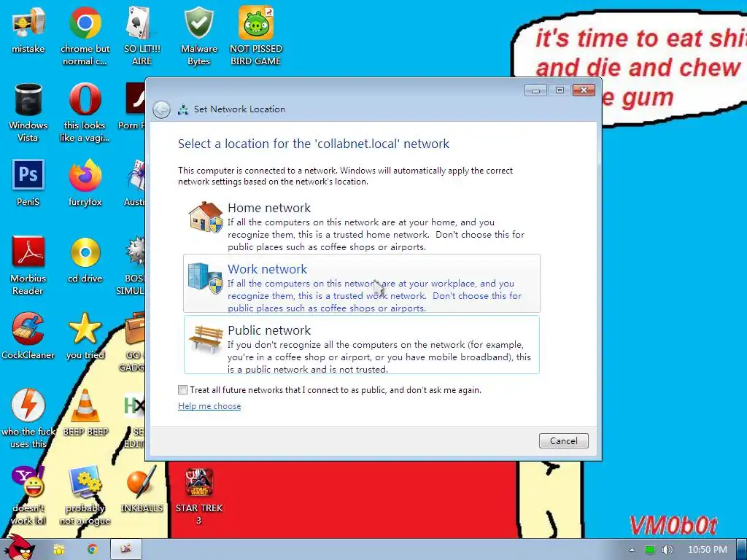Open the furryfox Firefox icon

(x=85, y=183)
